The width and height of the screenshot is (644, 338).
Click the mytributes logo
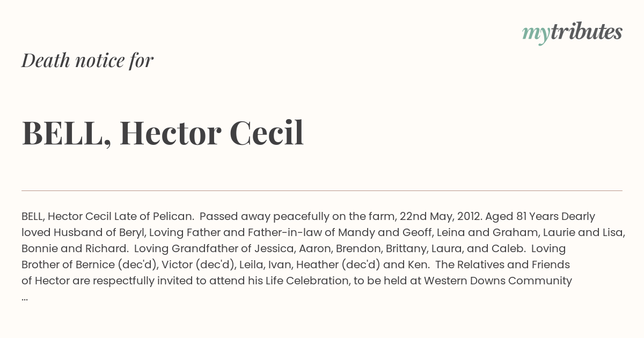tap(572, 33)
